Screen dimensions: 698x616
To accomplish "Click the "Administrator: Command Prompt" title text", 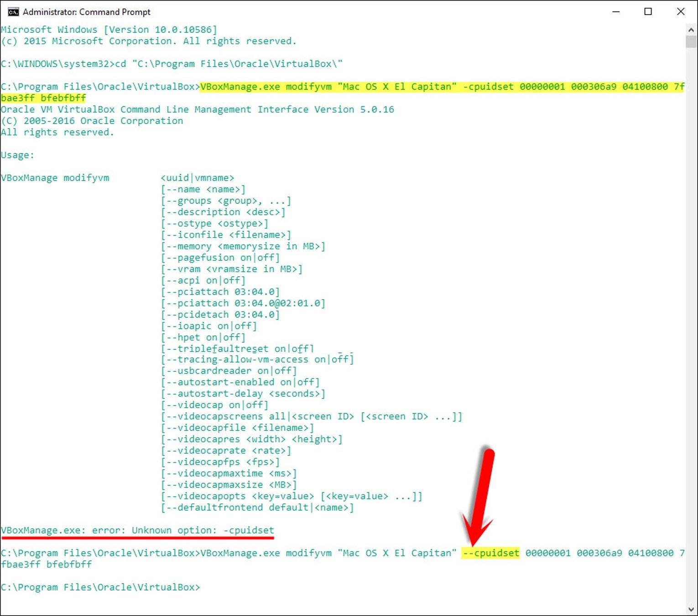I will [x=87, y=12].
